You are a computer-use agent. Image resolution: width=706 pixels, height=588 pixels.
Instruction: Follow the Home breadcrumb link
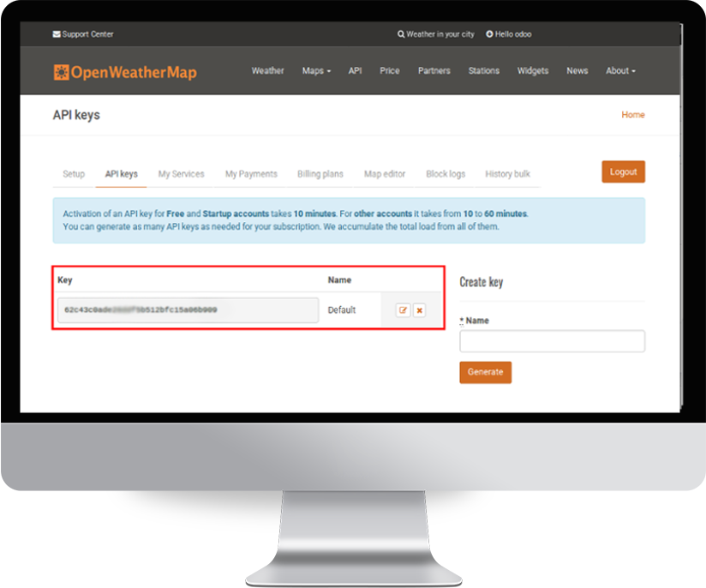pyautogui.click(x=633, y=115)
